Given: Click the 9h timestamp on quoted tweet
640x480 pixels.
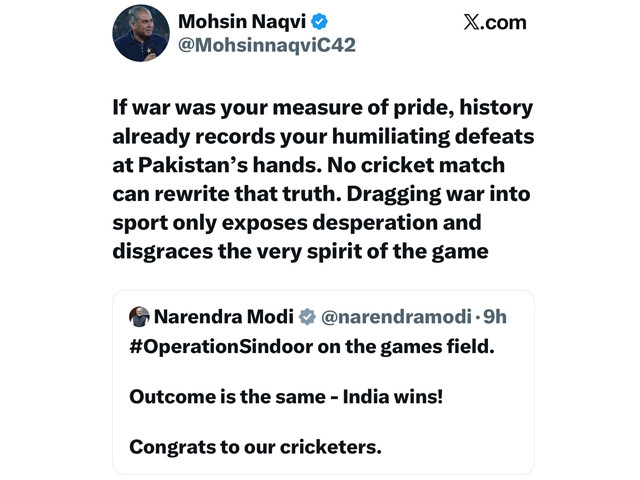Looking at the screenshot, I should tap(494, 317).
